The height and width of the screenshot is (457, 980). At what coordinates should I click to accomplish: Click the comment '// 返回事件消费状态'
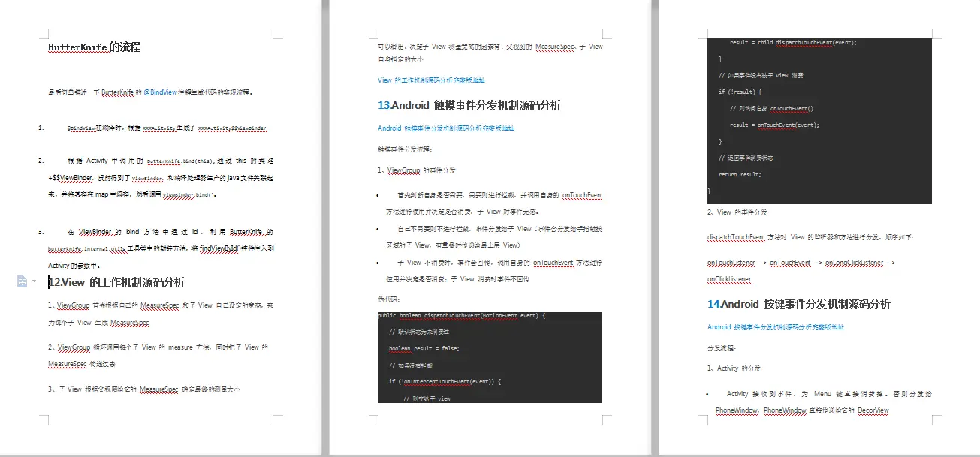[x=746, y=158]
